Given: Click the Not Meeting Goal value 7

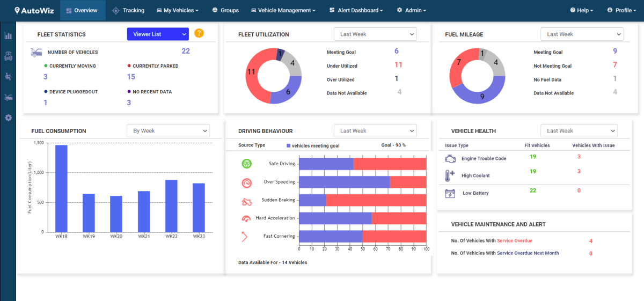Looking at the screenshot, I should [x=615, y=64].
